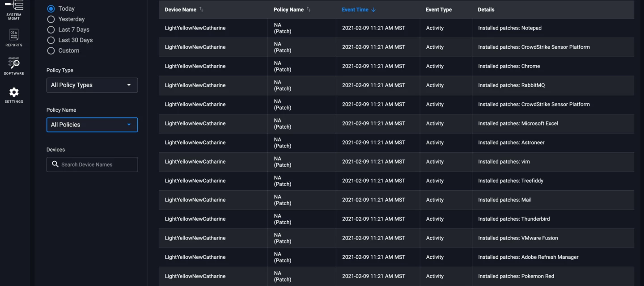Click search magnifier icon in Devices field

(55, 164)
